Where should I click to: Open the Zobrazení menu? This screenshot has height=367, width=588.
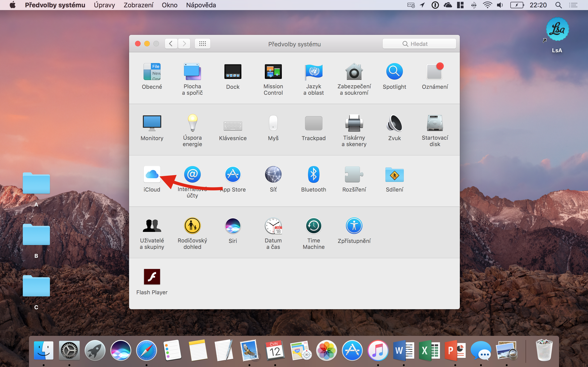[138, 5]
